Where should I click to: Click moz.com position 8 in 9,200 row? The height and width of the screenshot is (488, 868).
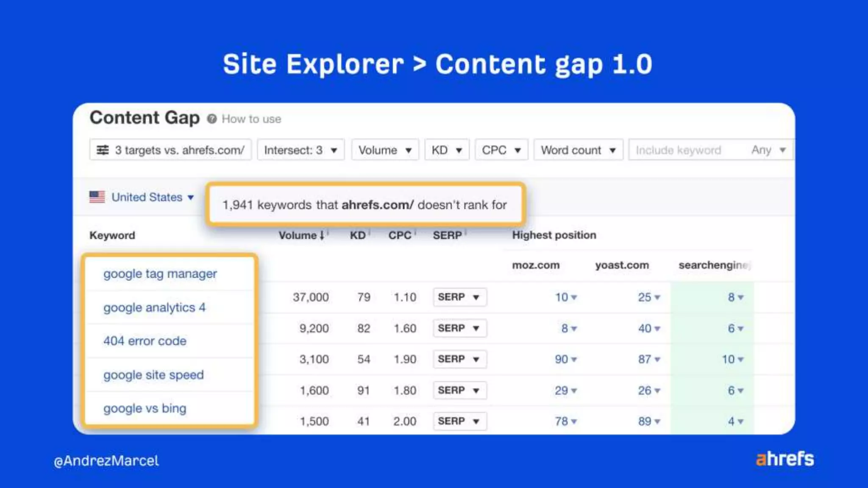tap(569, 328)
